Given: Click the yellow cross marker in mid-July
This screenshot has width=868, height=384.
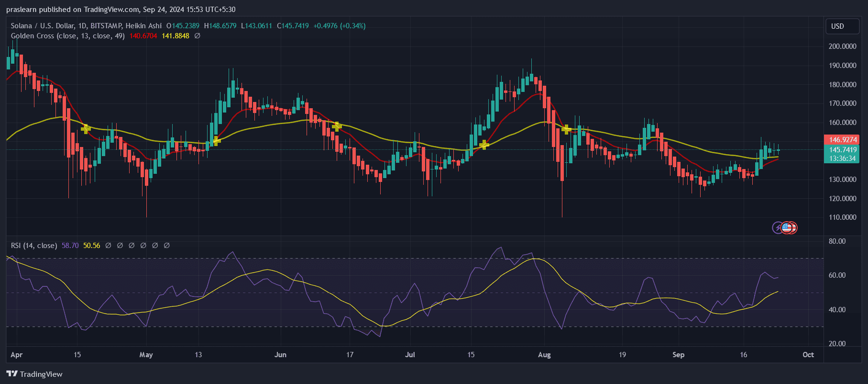Looking at the screenshot, I should (x=484, y=145).
